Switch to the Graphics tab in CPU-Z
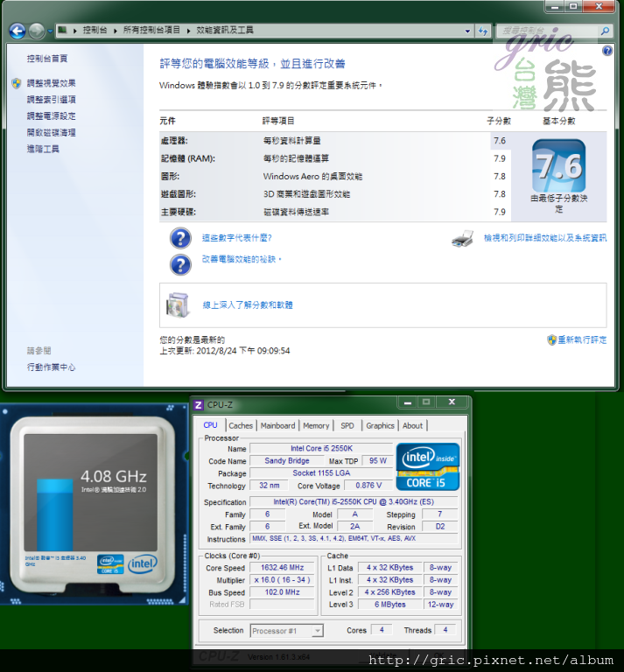 380,425
